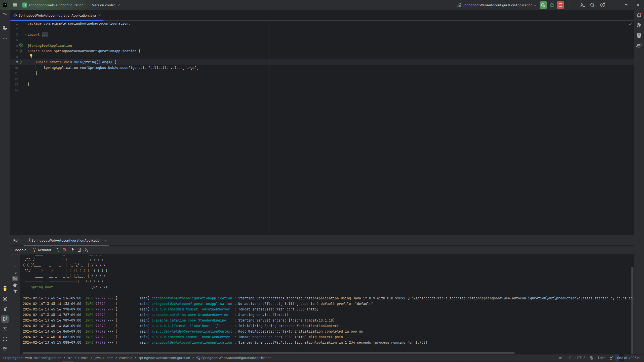
Task: Open the Git tool window icon
Action: pyautogui.click(x=5, y=349)
